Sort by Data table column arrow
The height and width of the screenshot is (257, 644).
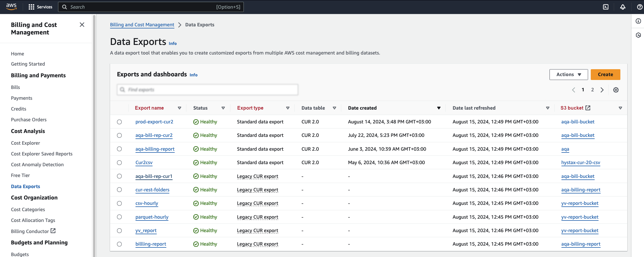(x=334, y=108)
